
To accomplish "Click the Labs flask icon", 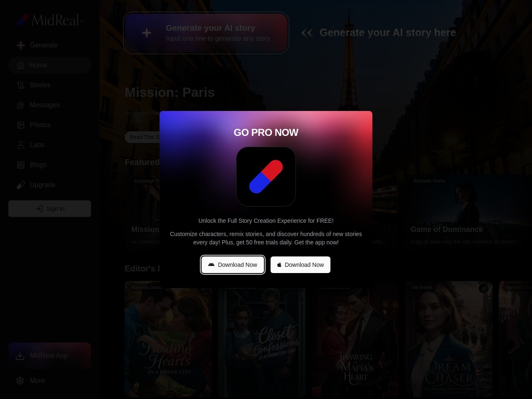I will [21, 145].
